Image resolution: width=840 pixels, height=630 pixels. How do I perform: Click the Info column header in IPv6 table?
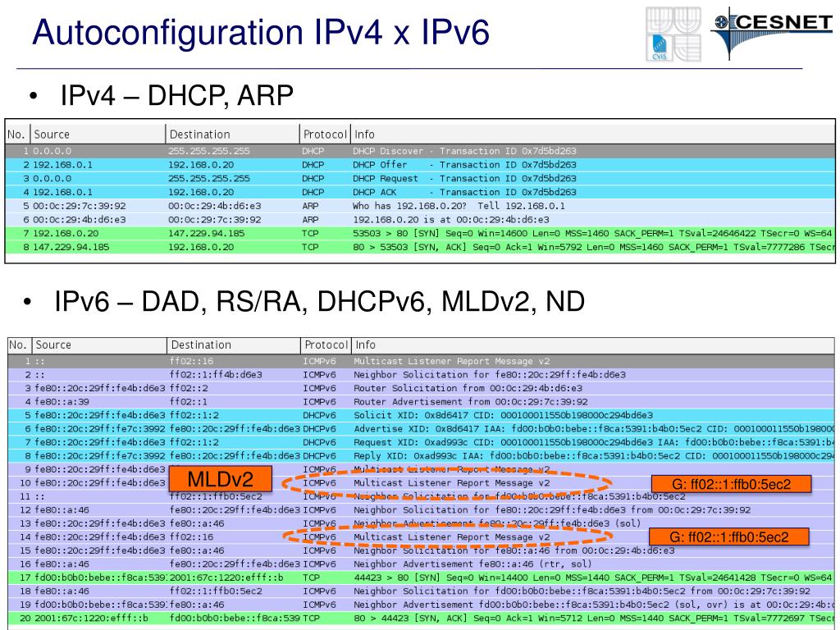coord(593,345)
